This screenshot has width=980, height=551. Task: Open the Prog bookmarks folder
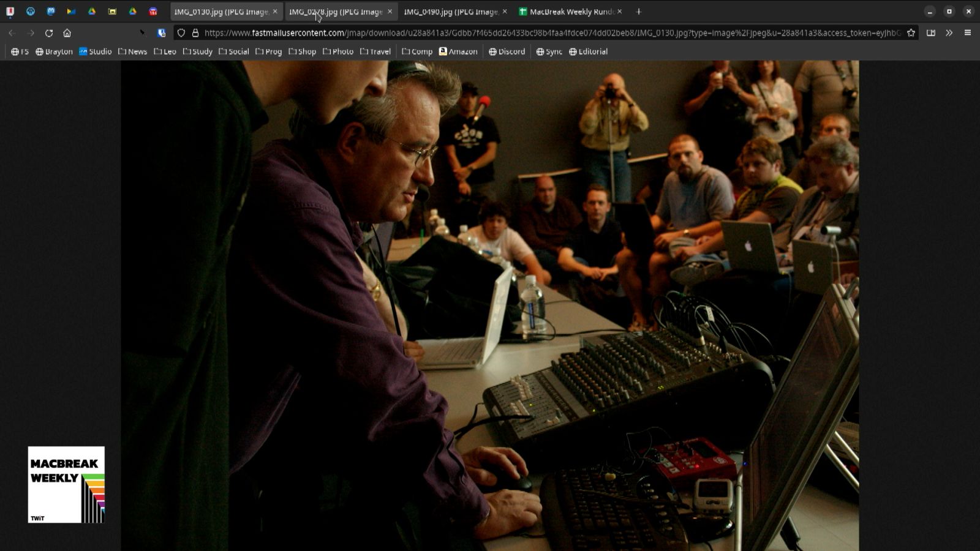tap(269, 51)
